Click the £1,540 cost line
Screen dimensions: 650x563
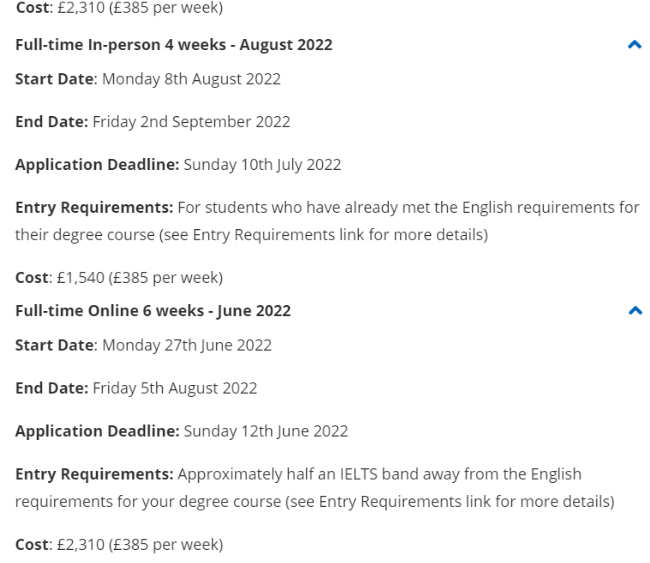pos(119,278)
